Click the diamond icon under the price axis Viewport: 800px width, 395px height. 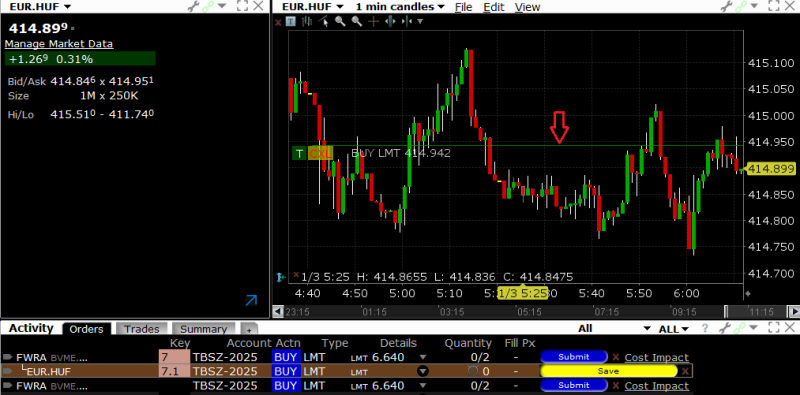point(748,293)
